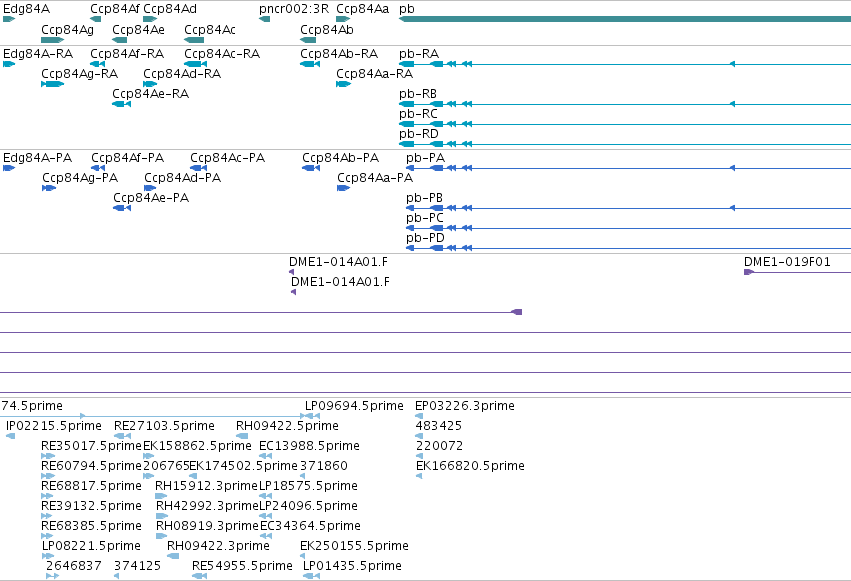Open the pb-RC transcript label
This screenshot has height=581, width=851.
(418, 114)
